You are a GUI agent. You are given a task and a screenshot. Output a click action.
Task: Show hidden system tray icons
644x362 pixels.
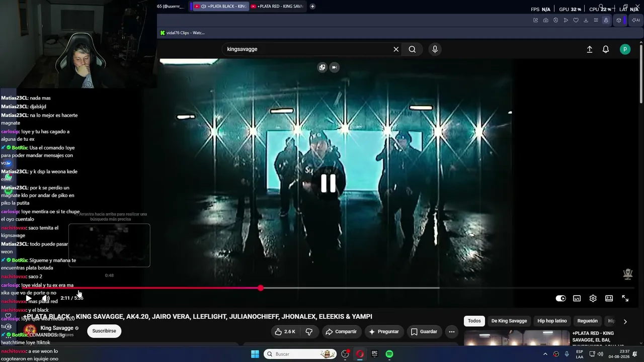545,354
